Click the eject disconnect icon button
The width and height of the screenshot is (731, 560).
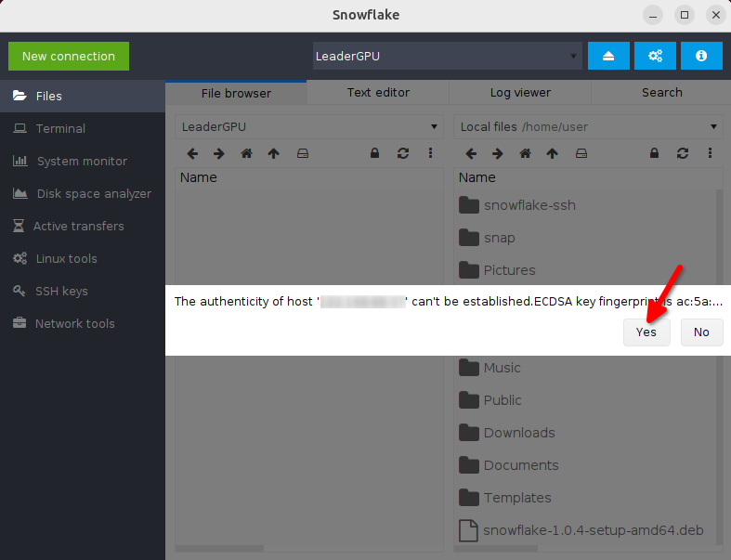point(608,56)
